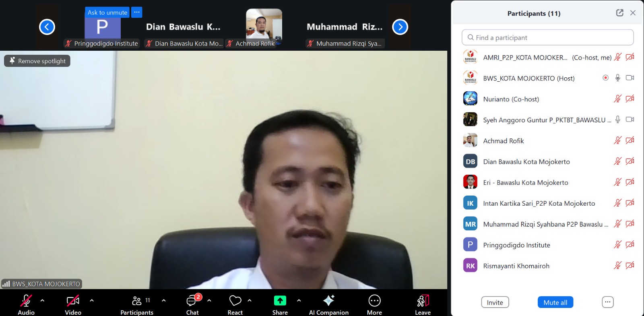644x316 pixels.
Task: Click Remove spotlight button
Action: pyautogui.click(x=37, y=61)
